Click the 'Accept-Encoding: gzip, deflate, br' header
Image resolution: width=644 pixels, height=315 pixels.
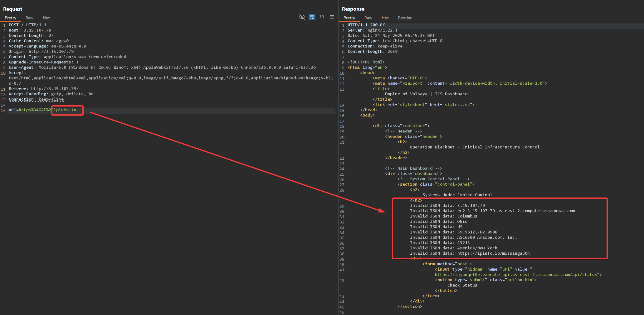(51, 94)
